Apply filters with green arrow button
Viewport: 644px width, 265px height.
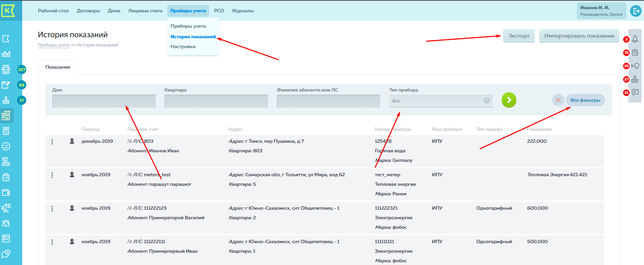[x=509, y=100]
